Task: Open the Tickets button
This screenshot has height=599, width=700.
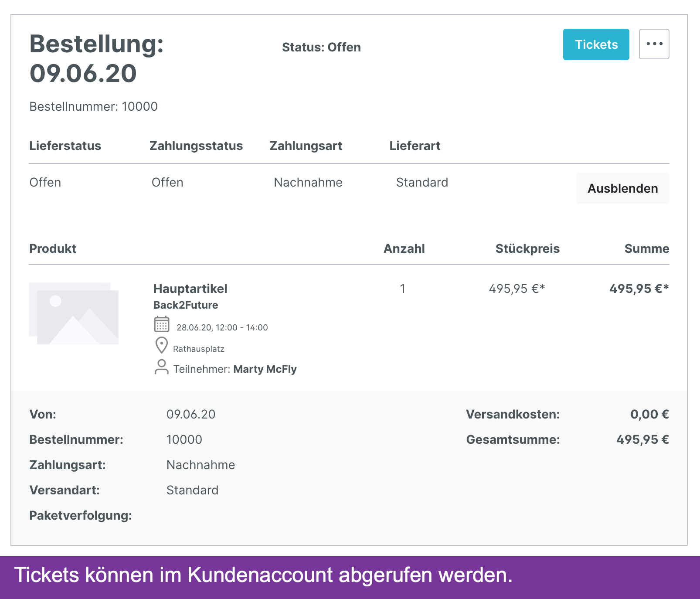Action: [596, 44]
